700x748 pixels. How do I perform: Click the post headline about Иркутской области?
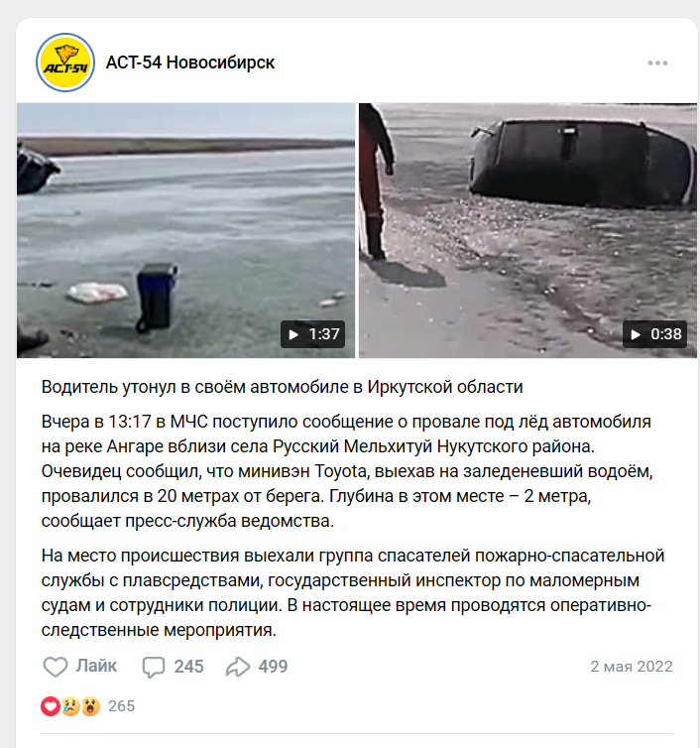pos(283,387)
